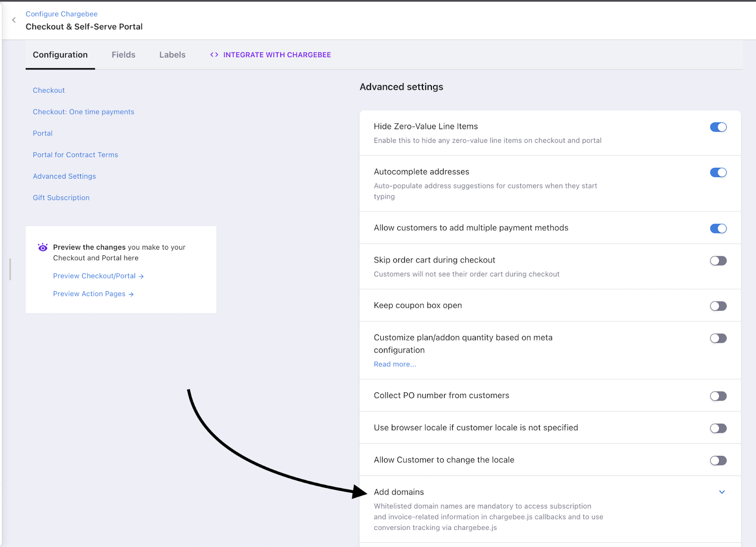Turn on Keep coupon box open
This screenshot has width=756, height=547.
pos(718,306)
